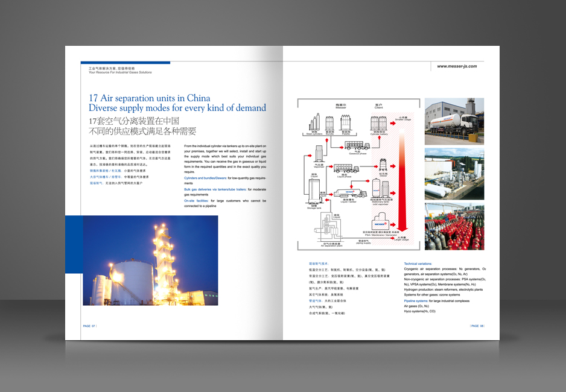The height and width of the screenshot is (392, 566).
Task: Click the line "Diverse supply modes for every kind of demand"
Action: point(177,108)
